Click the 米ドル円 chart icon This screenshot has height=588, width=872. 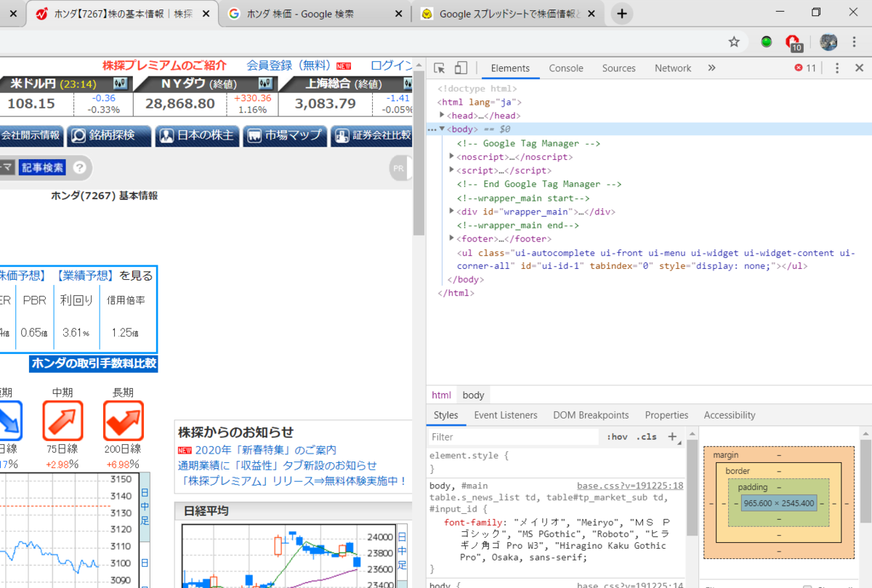(120, 84)
